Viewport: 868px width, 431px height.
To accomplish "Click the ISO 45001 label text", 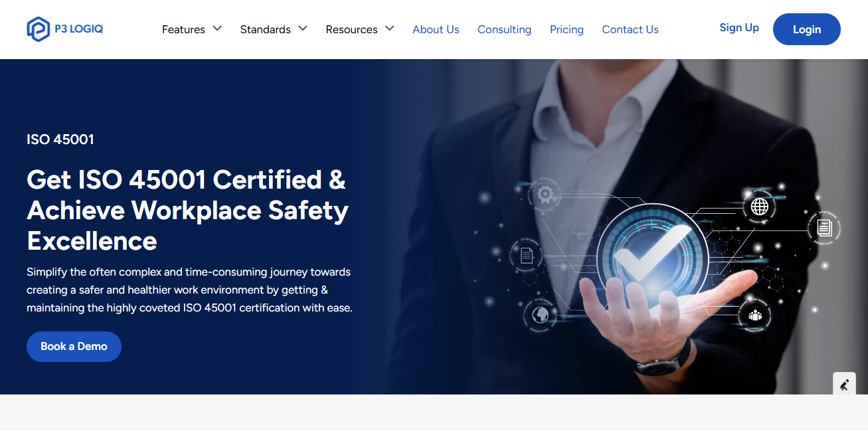I will coord(60,139).
